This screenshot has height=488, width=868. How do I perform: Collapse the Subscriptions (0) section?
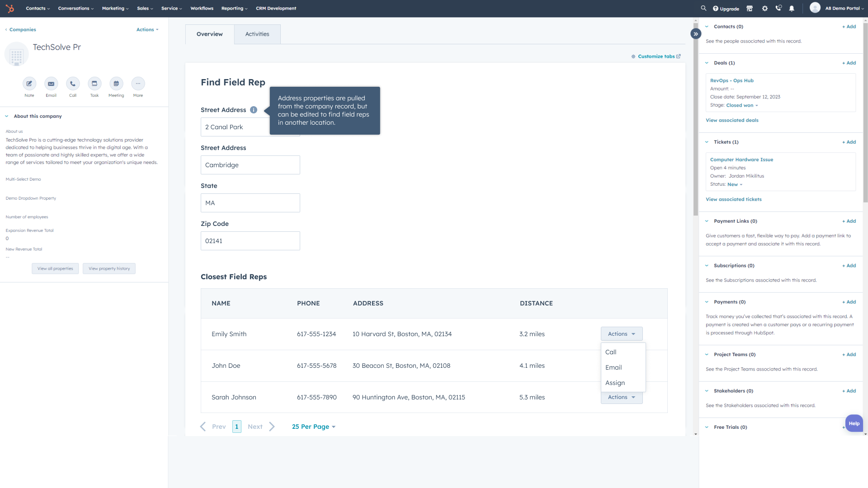(707, 266)
